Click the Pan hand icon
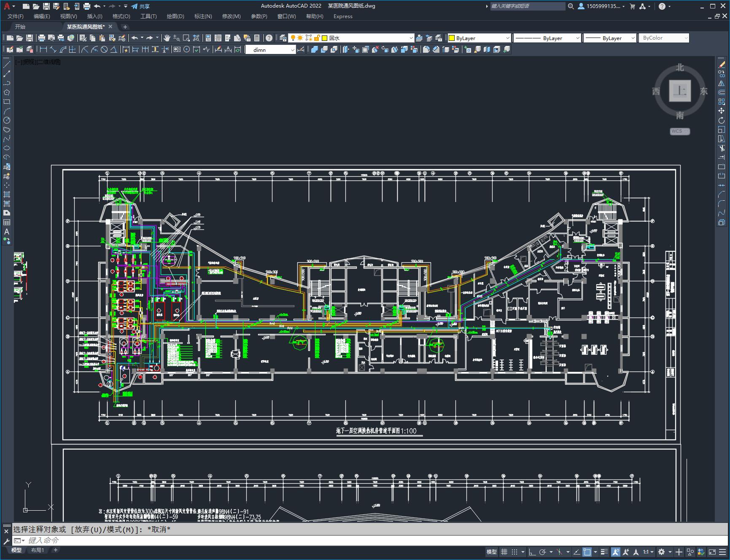This screenshot has width=730, height=560. 167,38
